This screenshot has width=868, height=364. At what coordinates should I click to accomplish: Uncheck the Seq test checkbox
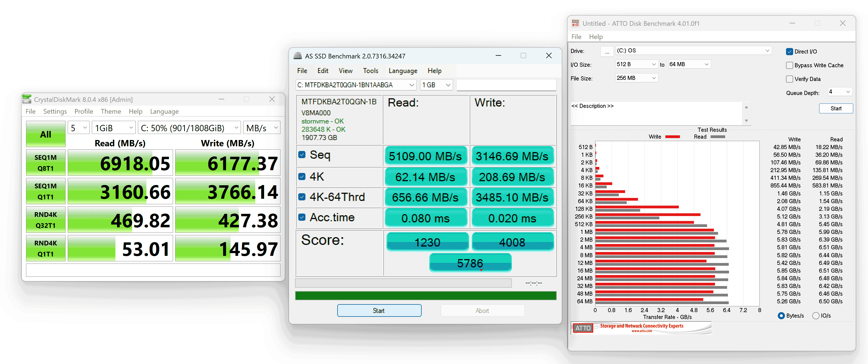(x=302, y=155)
